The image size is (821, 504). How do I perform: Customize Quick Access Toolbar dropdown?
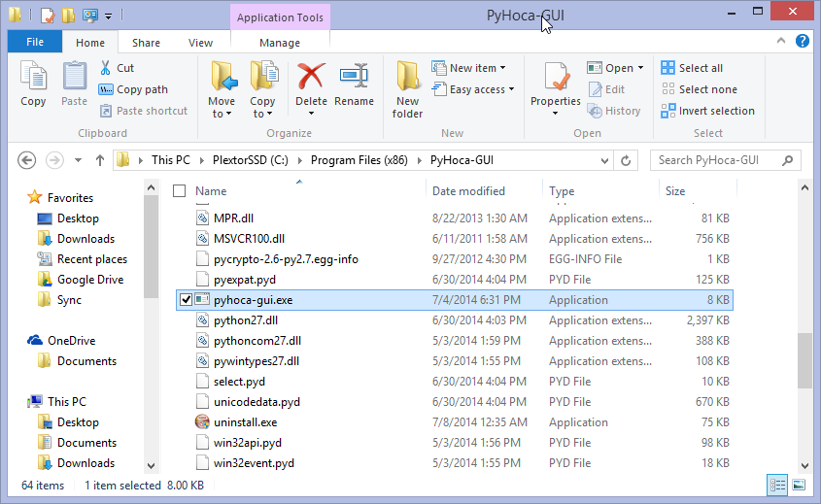tap(109, 17)
